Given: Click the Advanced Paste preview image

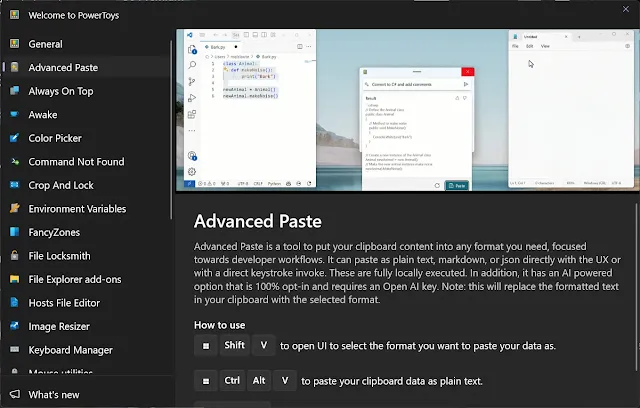Looking at the screenshot, I should (x=407, y=110).
